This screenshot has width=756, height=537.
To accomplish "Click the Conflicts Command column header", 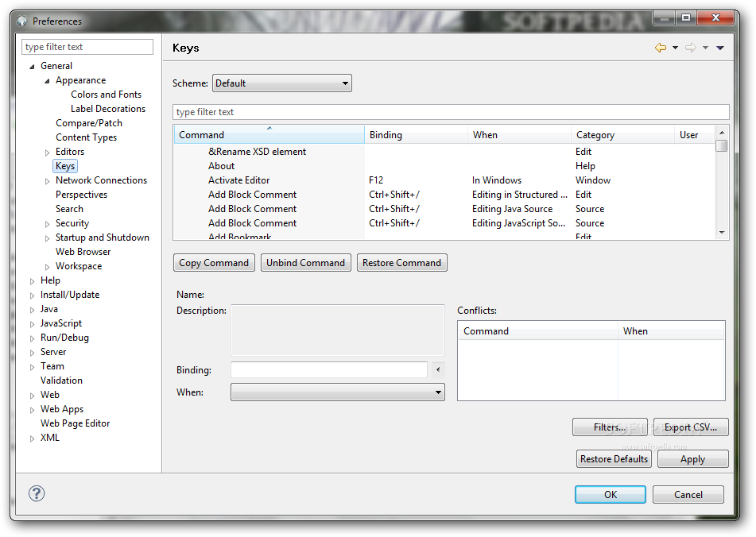I will coord(538,331).
